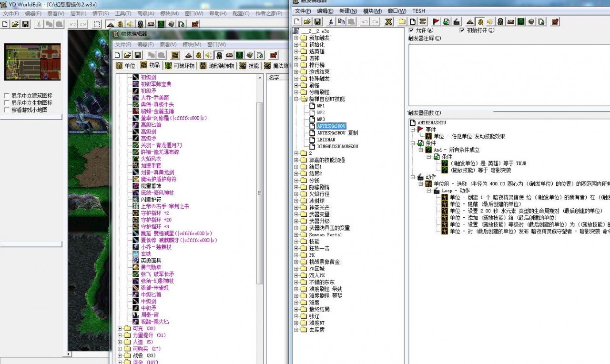
Task: Switch to 地形装饰物 tab in object editor
Action: (217, 66)
